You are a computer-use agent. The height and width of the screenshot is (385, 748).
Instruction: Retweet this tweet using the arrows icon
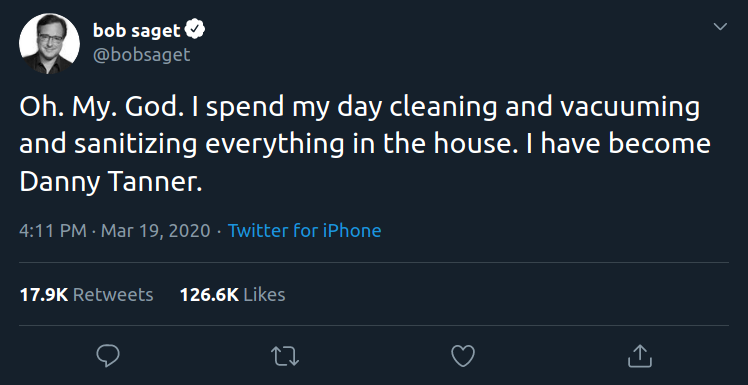coord(285,356)
